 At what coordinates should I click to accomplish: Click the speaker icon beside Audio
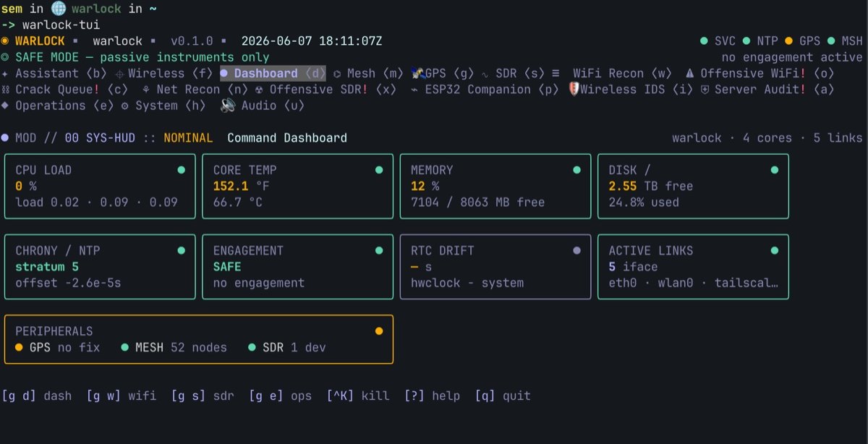pos(228,105)
